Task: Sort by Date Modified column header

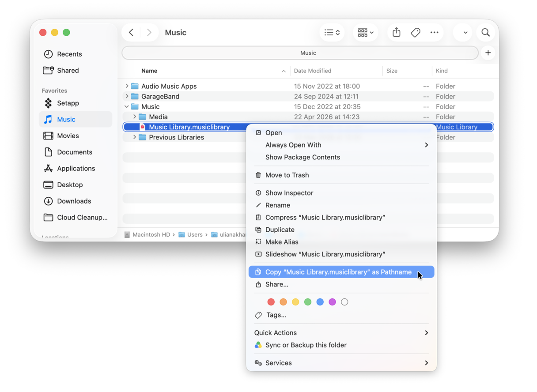Action: coord(313,71)
